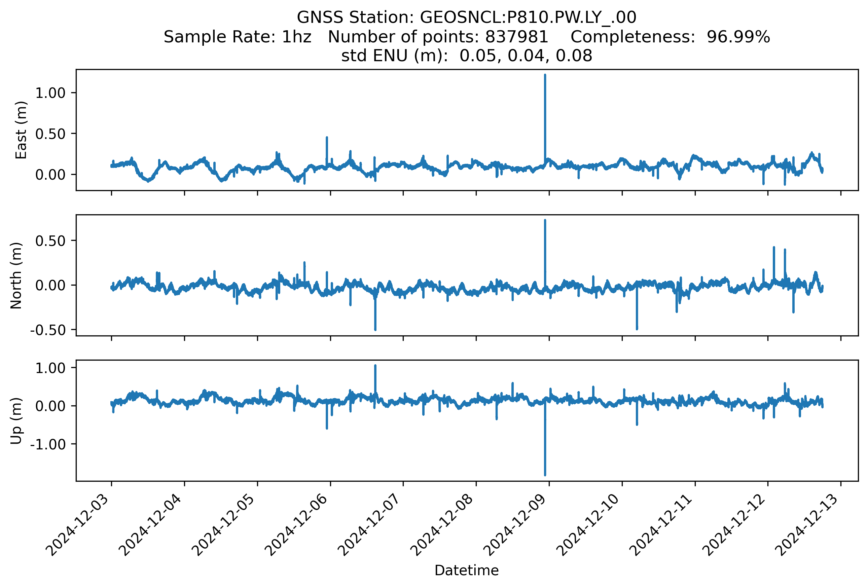
Task: Click the 0.00 tick on North axis
Action: 50,285
